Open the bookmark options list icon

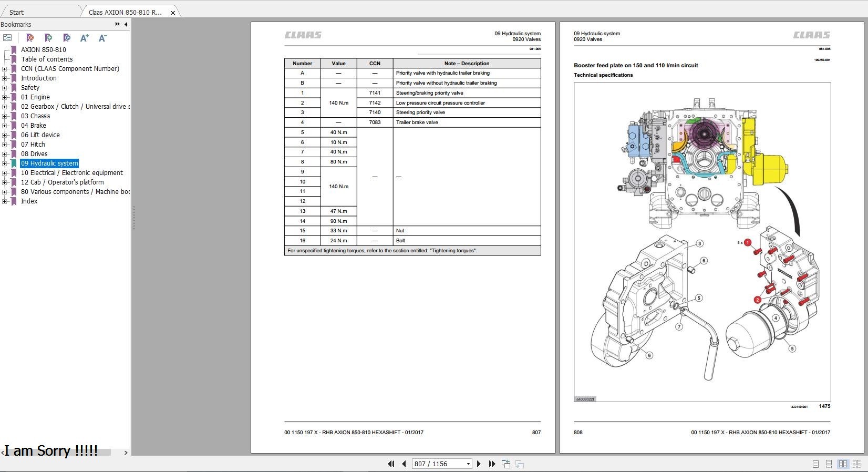tap(7, 38)
